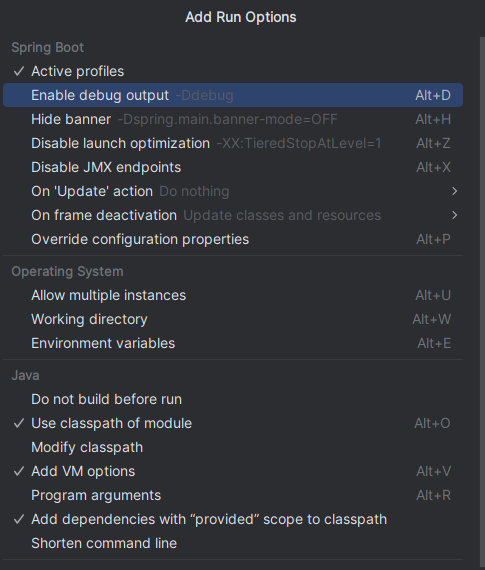485x570 pixels.
Task: Click the vertical scrollbar of options list
Action: tap(482, 303)
